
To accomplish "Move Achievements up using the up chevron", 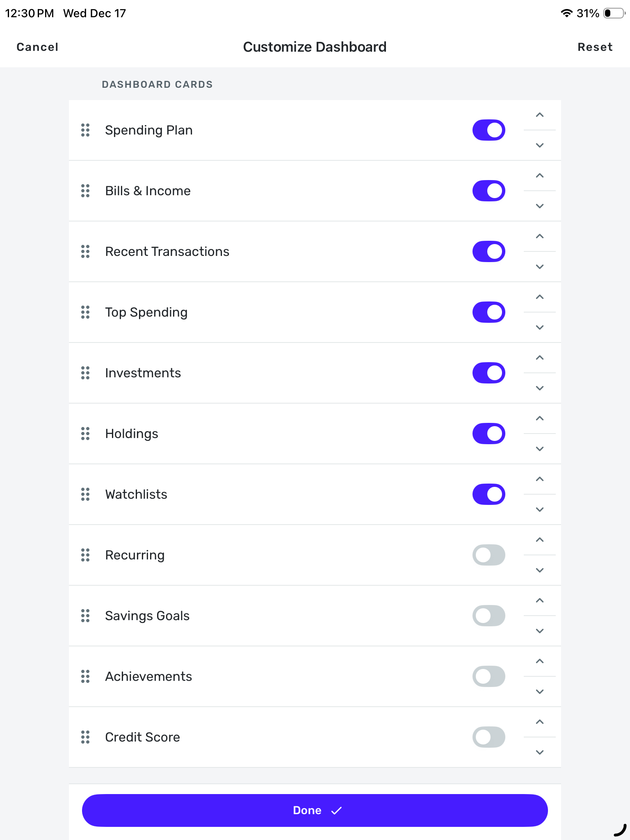I will pyautogui.click(x=540, y=662).
